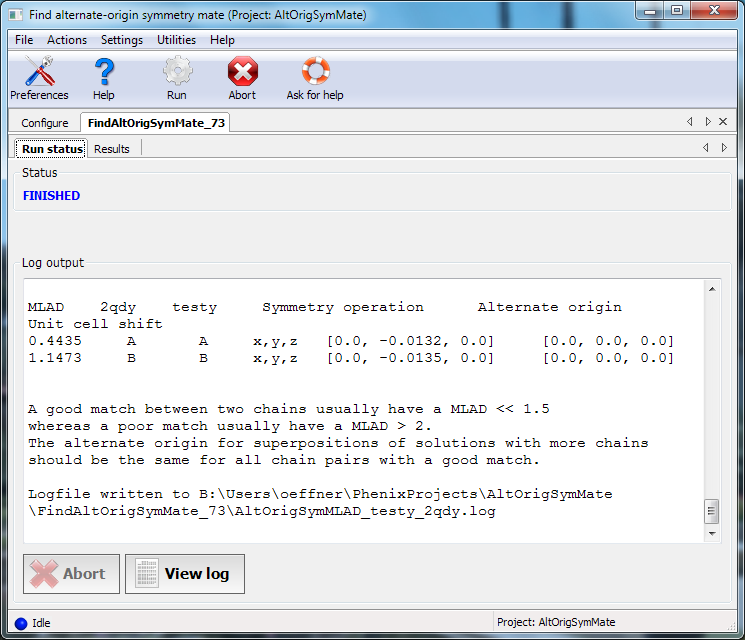Expand the Settings menu
745x640 pixels.
[122, 40]
